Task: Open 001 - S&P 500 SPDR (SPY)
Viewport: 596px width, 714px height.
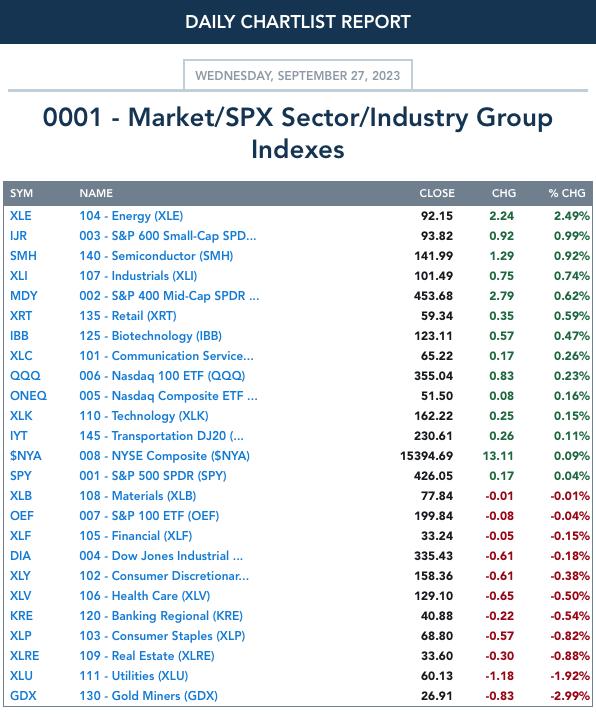Action: point(153,476)
